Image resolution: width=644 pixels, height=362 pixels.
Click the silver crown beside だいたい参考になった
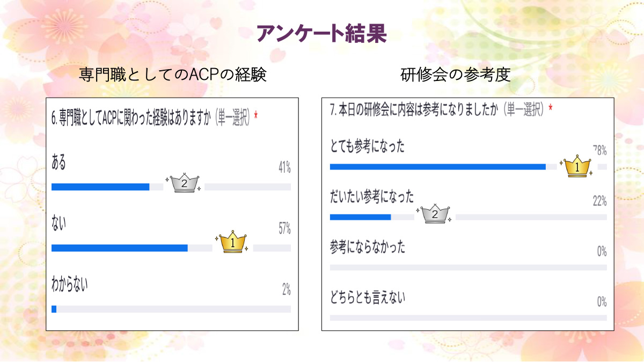435,213
